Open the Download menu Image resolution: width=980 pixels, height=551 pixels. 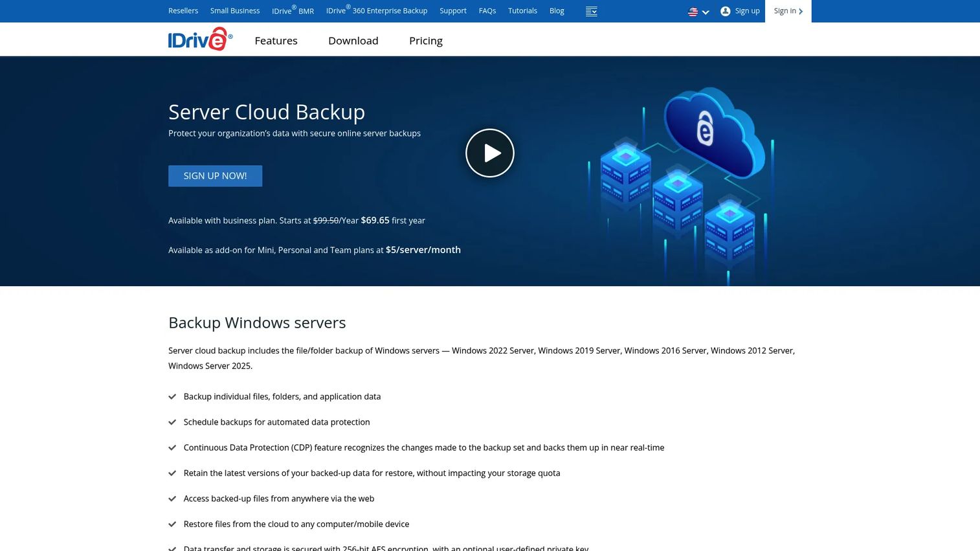(353, 41)
